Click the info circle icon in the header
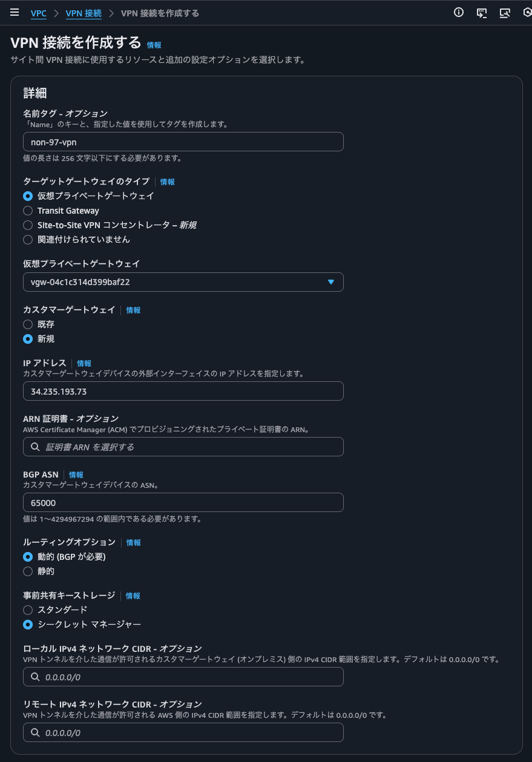 pos(458,12)
